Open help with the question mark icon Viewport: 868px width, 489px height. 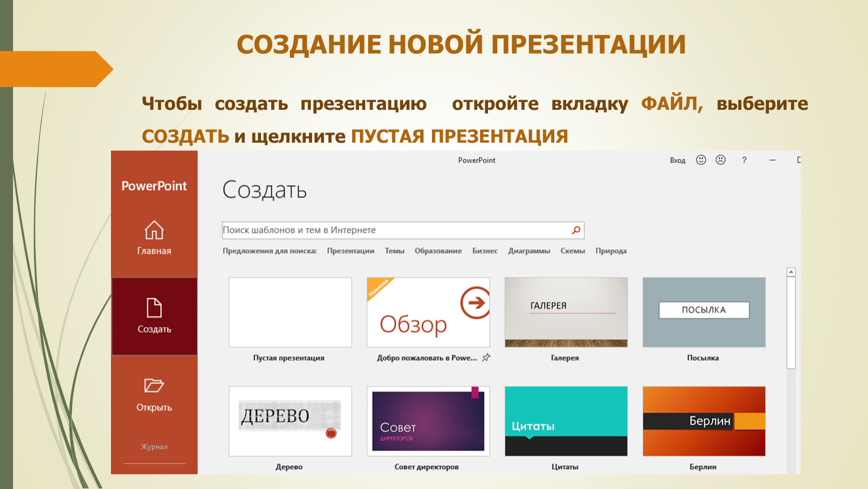tap(744, 160)
